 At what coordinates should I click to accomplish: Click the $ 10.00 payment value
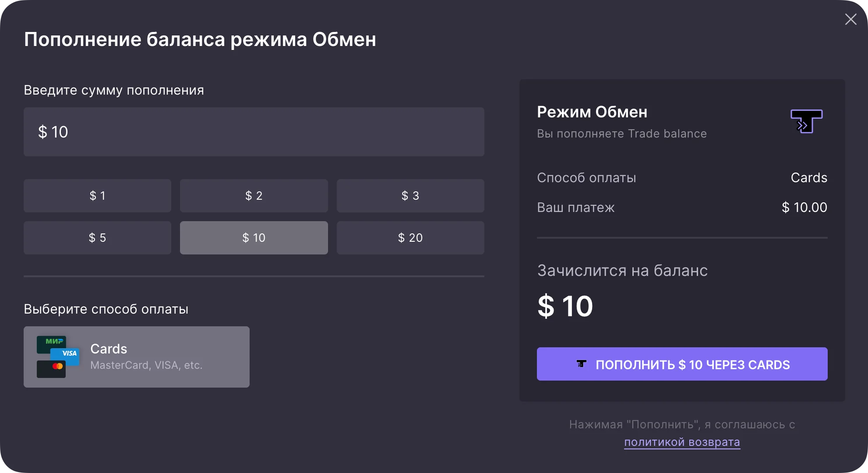804,207
